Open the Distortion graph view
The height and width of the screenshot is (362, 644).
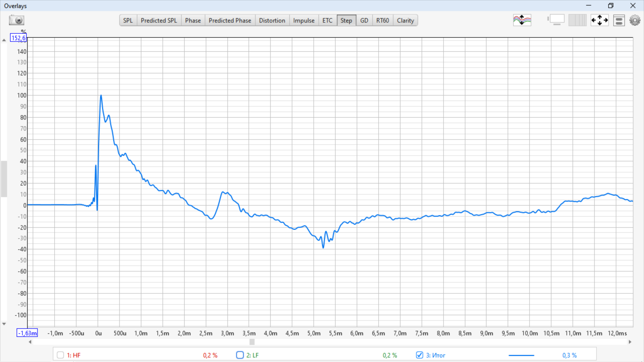272,20
